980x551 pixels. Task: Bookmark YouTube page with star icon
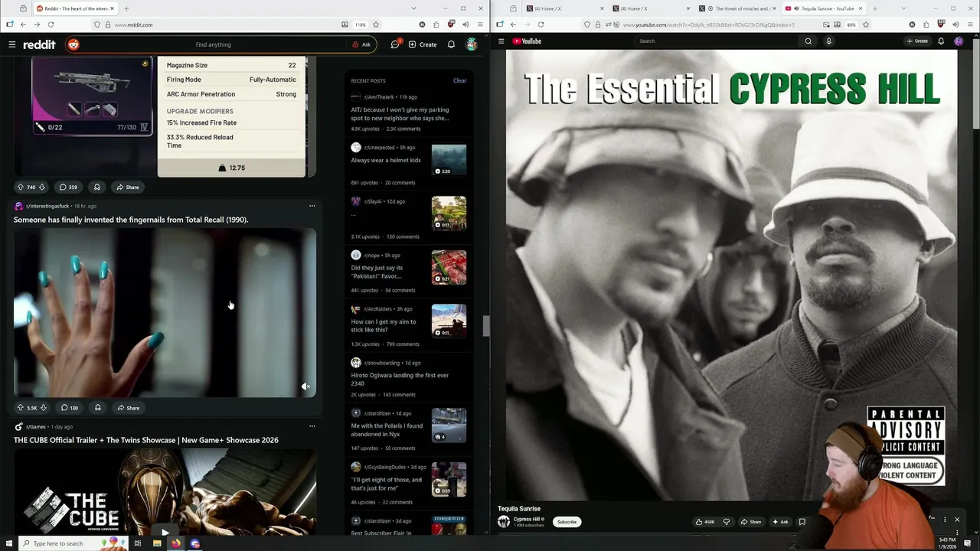coord(865,24)
